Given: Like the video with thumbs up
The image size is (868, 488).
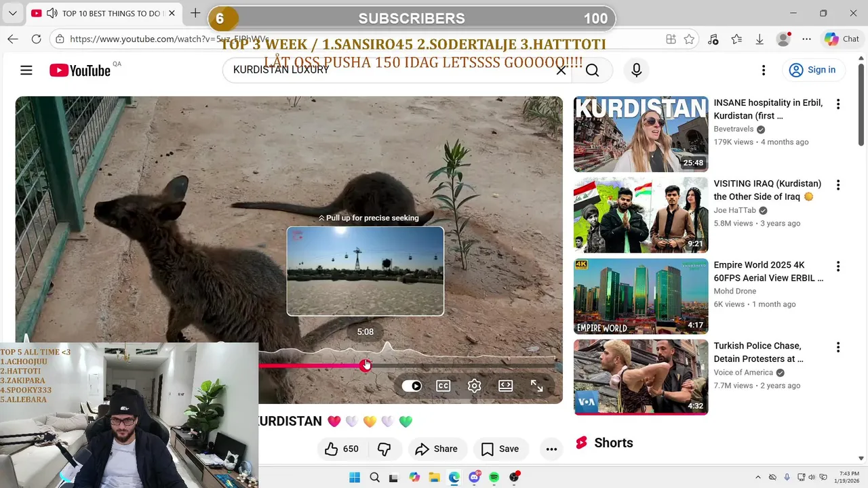Looking at the screenshot, I should tap(341, 449).
